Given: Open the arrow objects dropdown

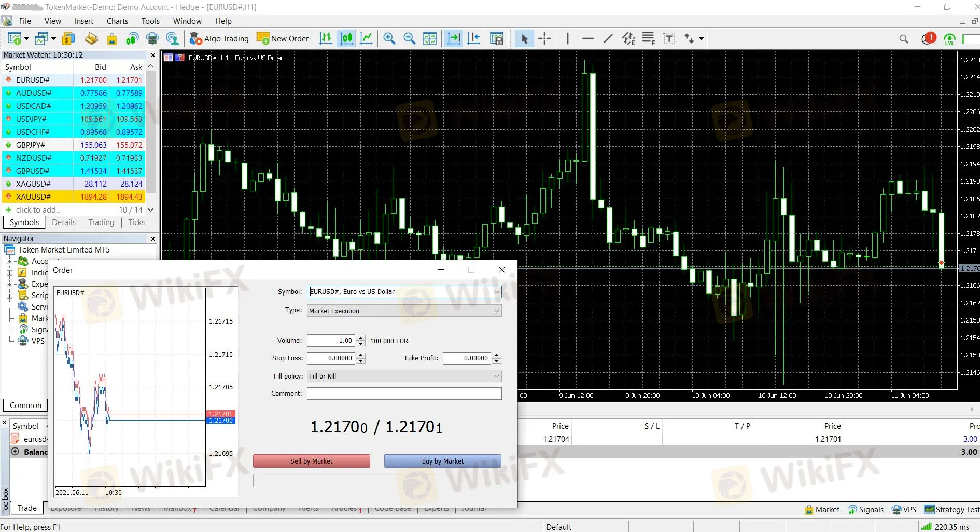Looking at the screenshot, I should [x=701, y=38].
